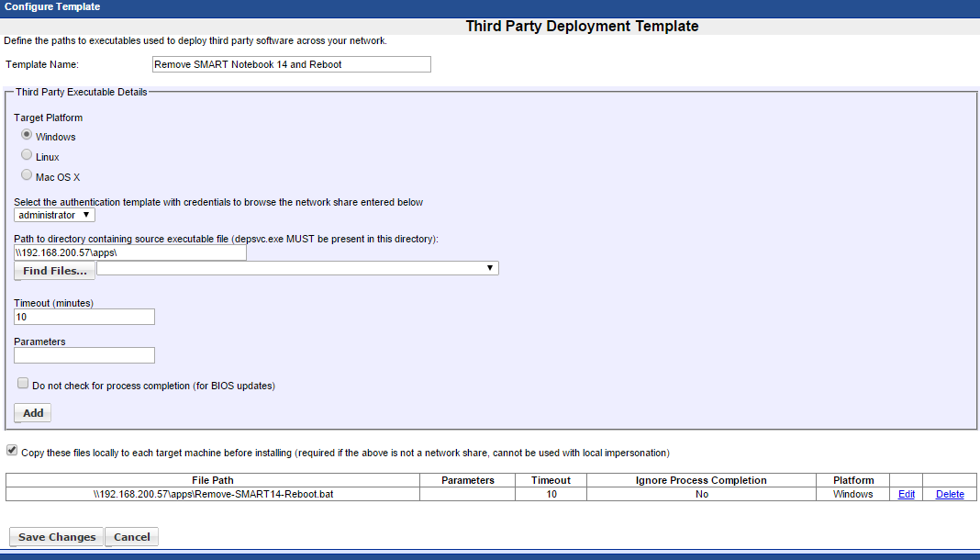Open the administrator authentication template dropdown
Image resolution: width=980 pixels, height=560 pixels.
point(54,215)
